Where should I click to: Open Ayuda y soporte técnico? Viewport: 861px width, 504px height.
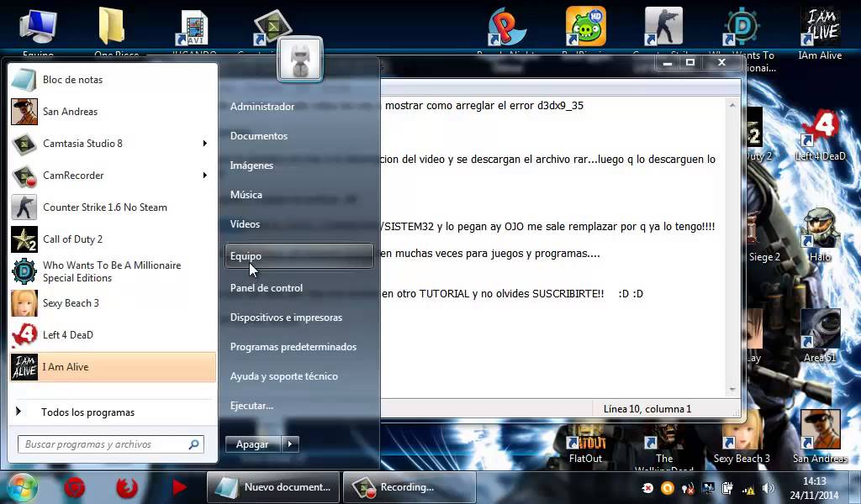[x=284, y=376]
